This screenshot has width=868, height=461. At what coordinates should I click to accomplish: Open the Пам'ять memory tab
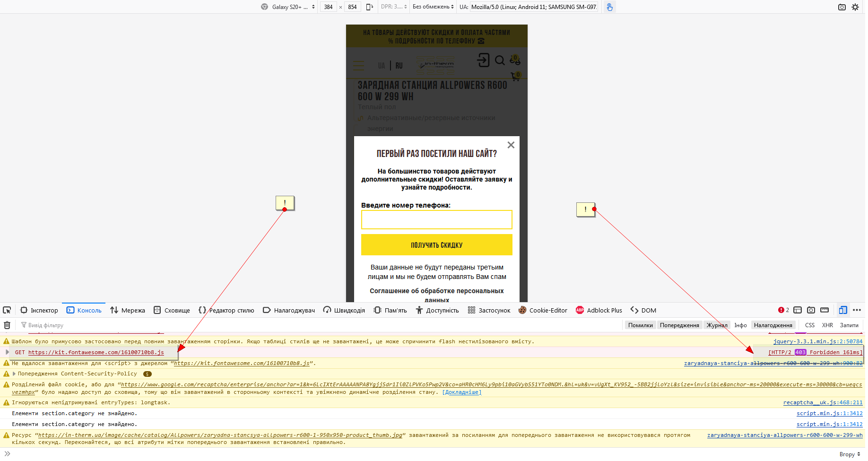click(390, 310)
